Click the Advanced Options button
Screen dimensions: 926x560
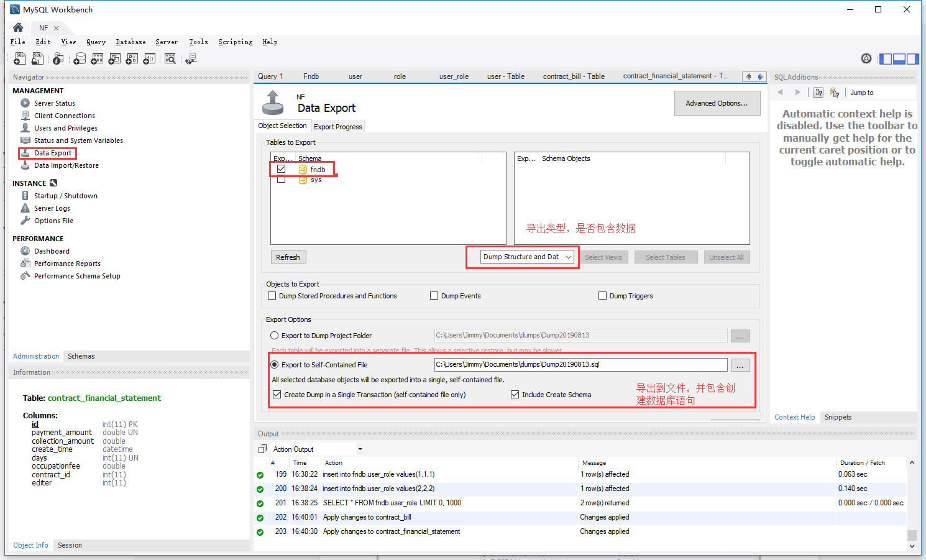717,103
